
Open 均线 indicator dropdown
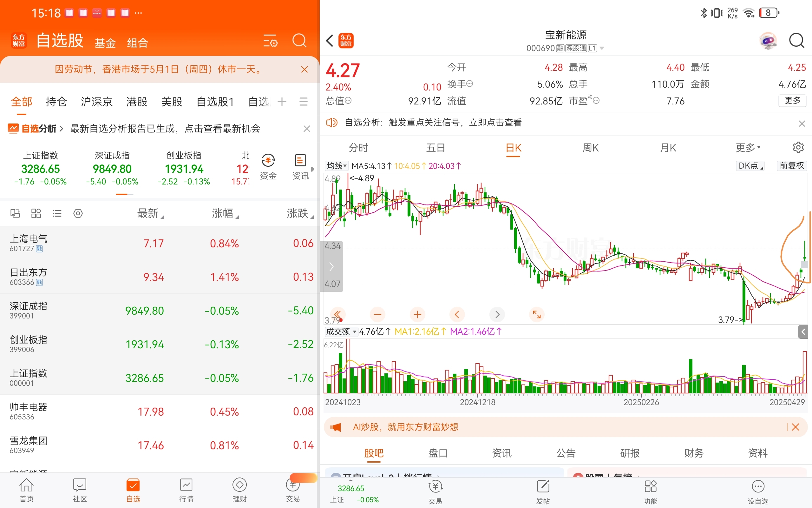pos(337,166)
